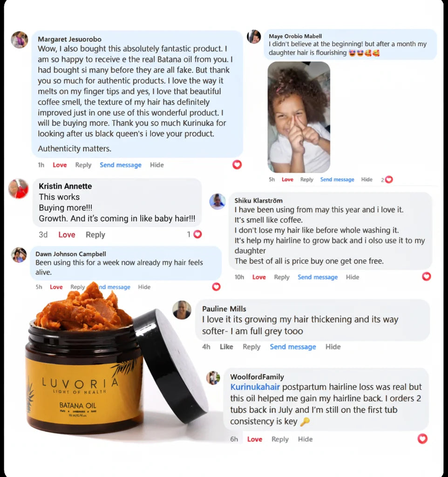The width and height of the screenshot is (448, 477).
Task: Open Pauline Mills' profile avatar
Action: pyautogui.click(x=182, y=310)
